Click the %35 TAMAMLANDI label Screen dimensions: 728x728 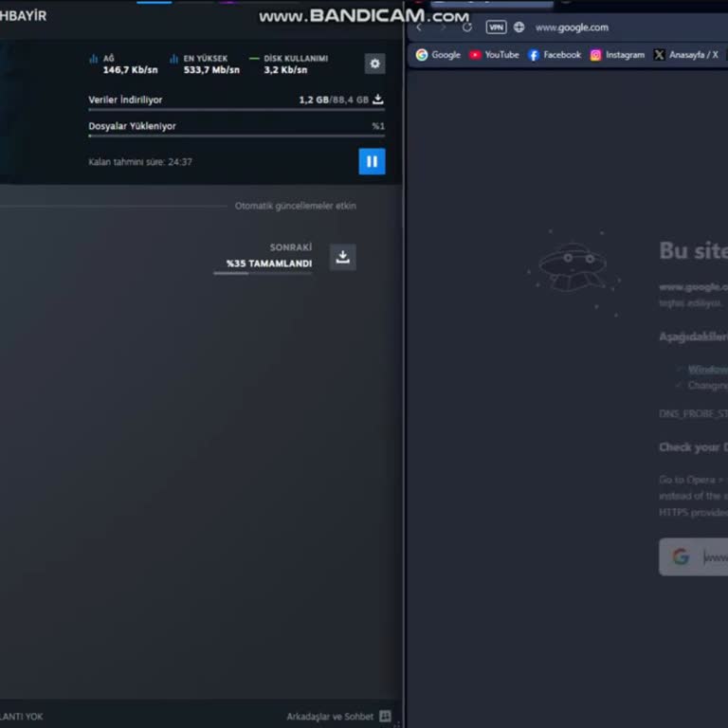(269, 264)
